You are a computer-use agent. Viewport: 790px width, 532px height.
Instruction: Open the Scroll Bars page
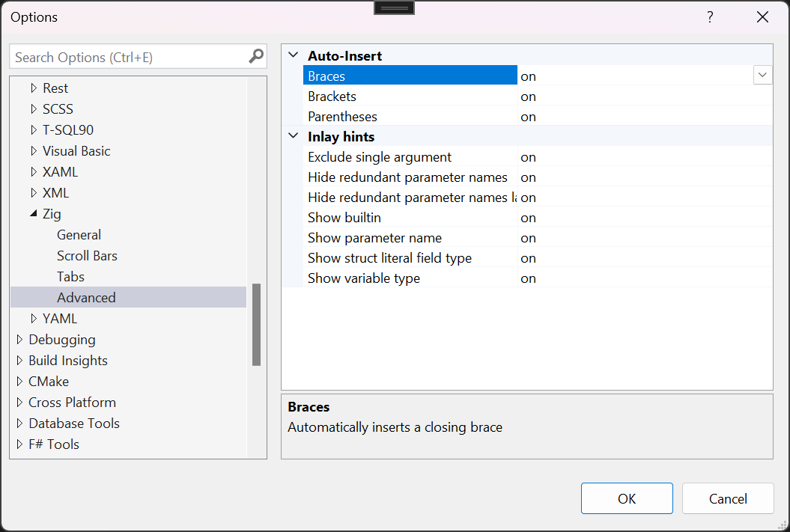[87, 255]
